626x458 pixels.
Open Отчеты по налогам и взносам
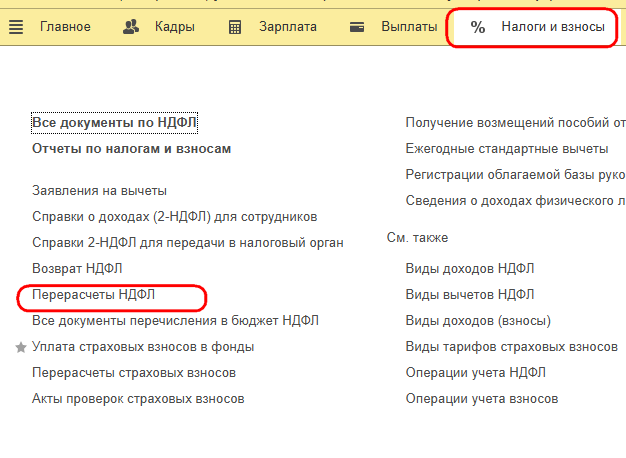point(131,149)
